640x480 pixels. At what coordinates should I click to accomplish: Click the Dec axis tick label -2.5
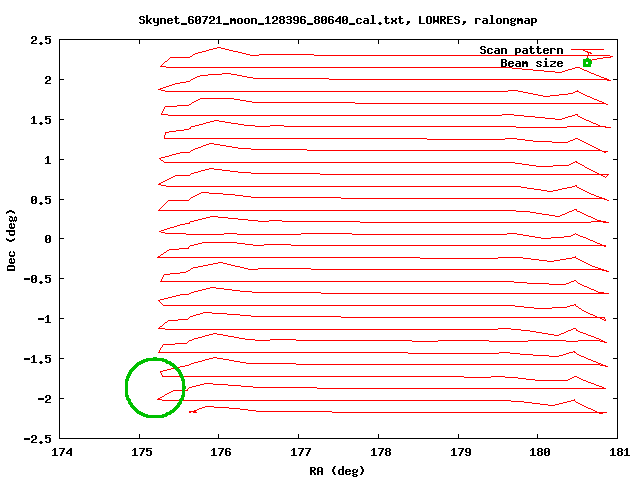tap(38, 439)
